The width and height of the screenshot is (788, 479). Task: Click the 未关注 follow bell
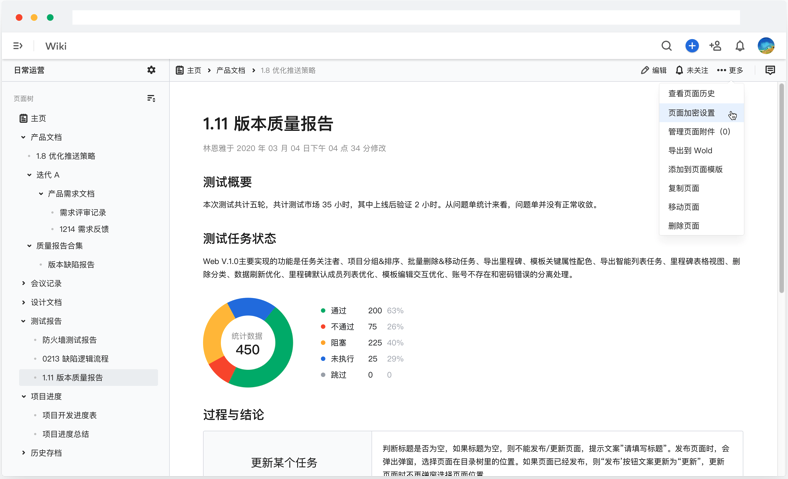coord(679,70)
